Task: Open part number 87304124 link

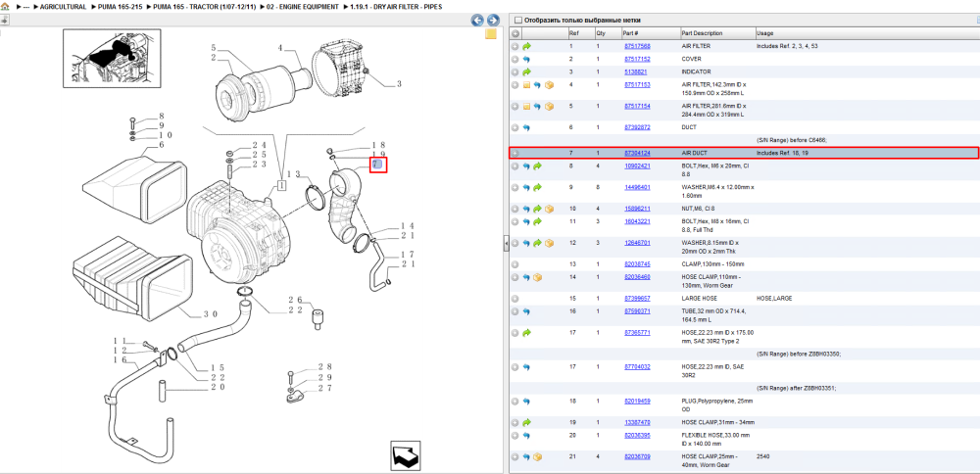Action: point(637,153)
